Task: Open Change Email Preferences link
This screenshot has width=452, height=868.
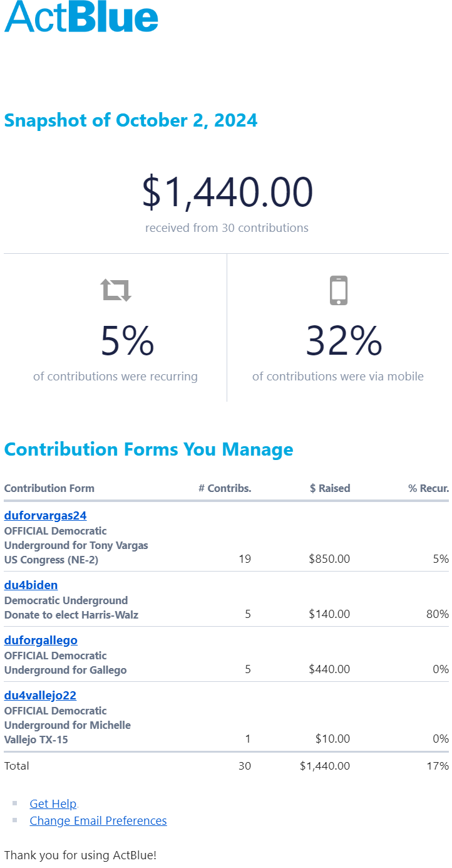Action: click(98, 821)
